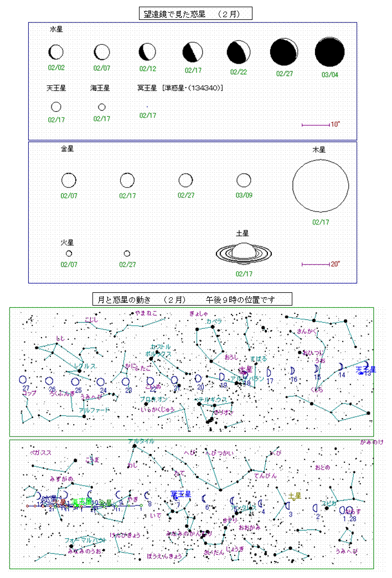Select the lower chart Moon symbol labeled 3
The height and width of the screenshot is (578, 392).
pos(287,506)
